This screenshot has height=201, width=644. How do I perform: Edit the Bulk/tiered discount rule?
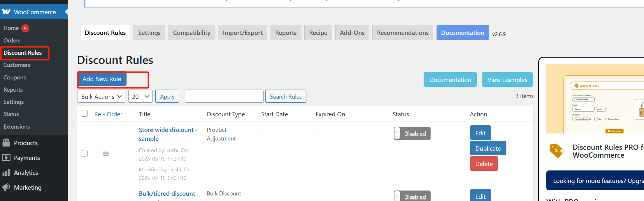[480, 196]
